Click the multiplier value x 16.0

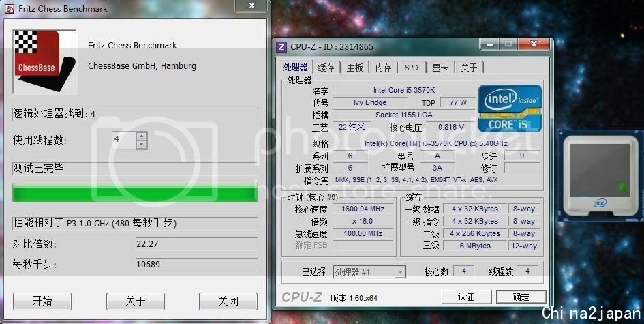pos(363,221)
